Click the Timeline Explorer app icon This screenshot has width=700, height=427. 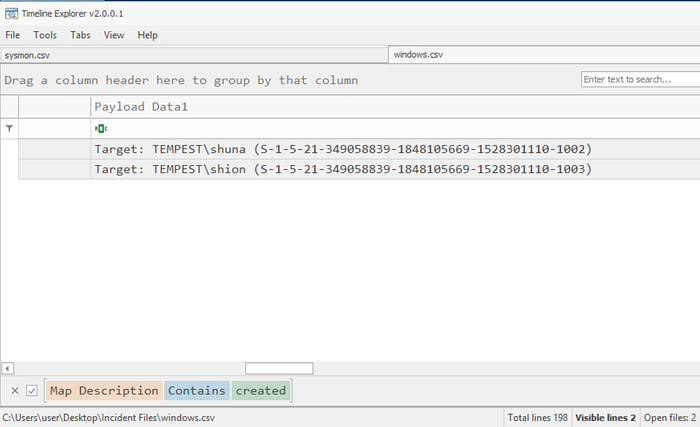pos(11,14)
